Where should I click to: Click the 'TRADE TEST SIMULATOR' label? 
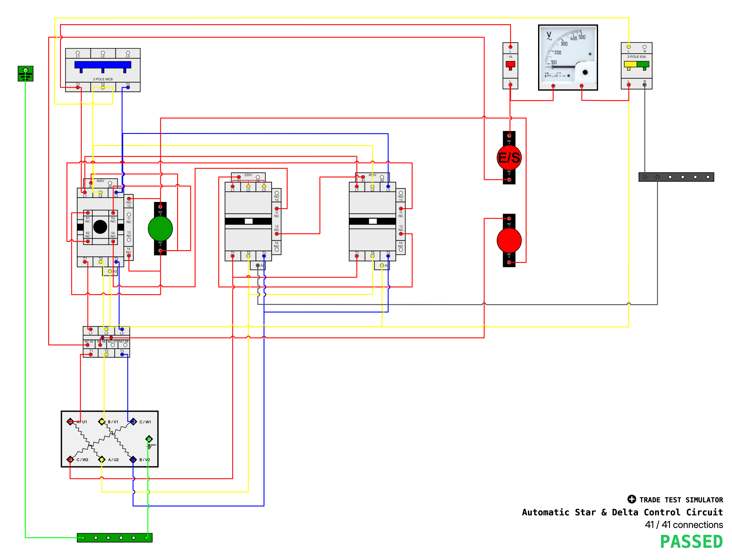[681, 500]
